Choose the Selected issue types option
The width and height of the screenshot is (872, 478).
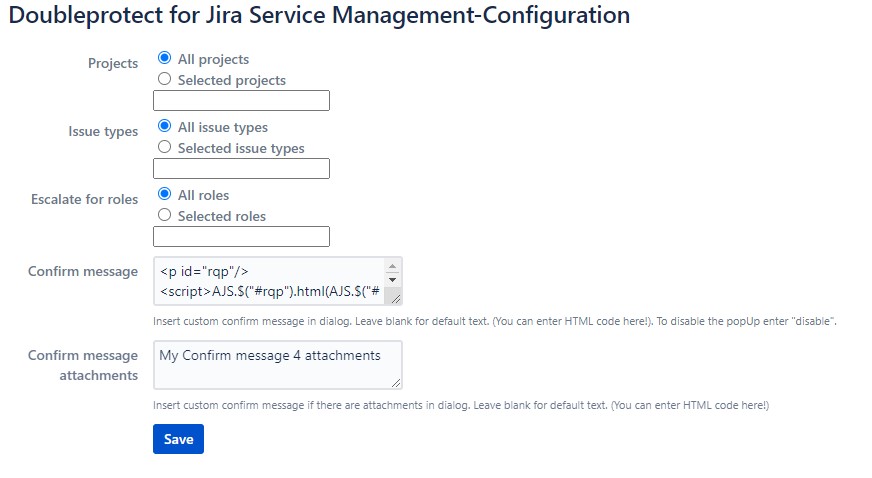(x=165, y=147)
